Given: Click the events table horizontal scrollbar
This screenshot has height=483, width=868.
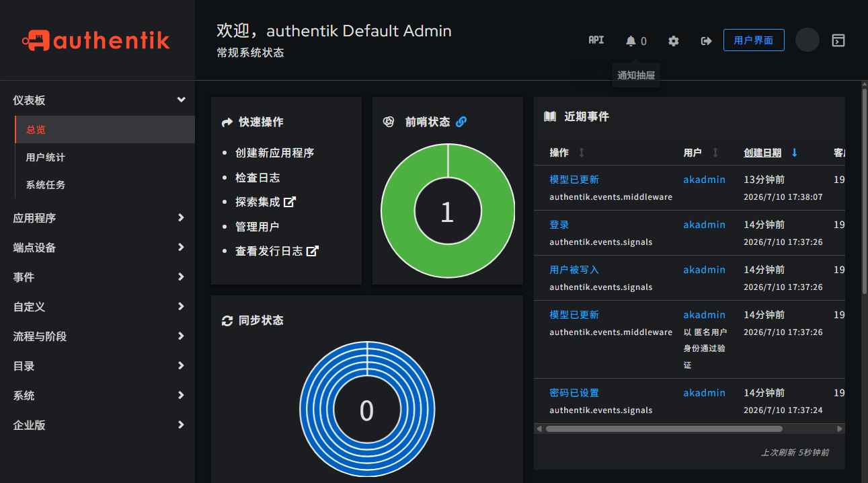Looking at the screenshot, I should 664,429.
